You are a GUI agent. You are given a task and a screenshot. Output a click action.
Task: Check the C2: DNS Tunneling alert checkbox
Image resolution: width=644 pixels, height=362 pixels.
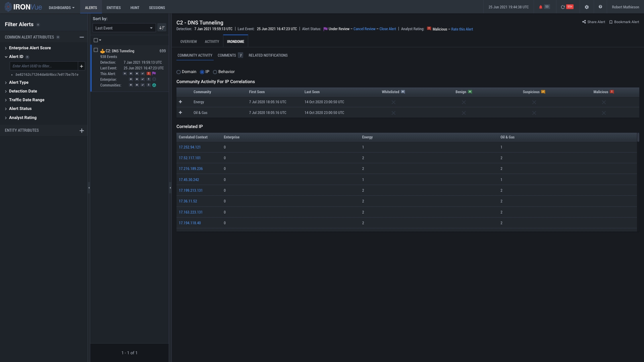point(96,50)
